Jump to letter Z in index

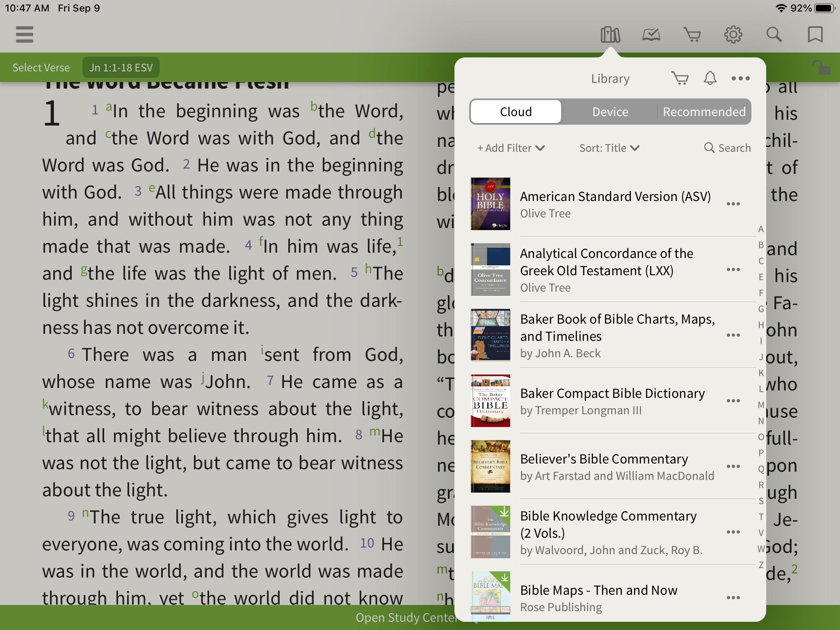tap(761, 565)
